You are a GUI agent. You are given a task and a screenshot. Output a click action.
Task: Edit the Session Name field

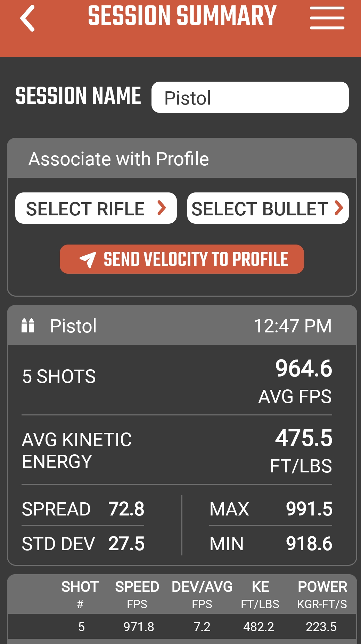[x=250, y=97]
